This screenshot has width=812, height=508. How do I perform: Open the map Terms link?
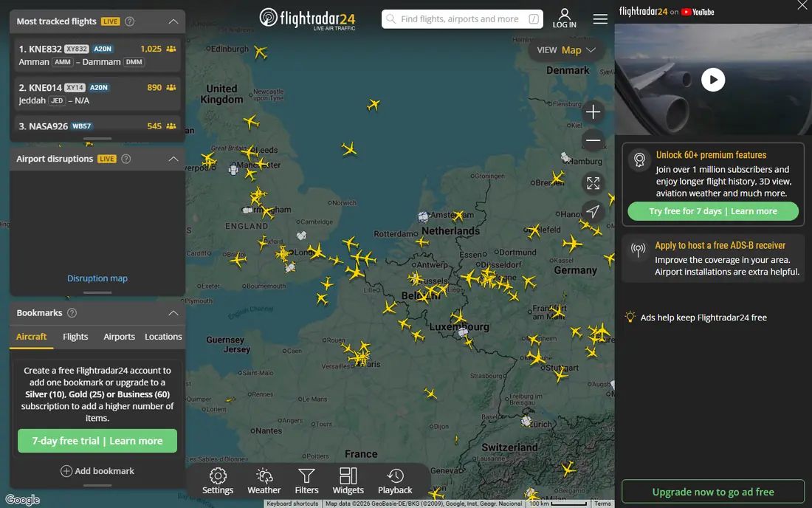[602, 504]
